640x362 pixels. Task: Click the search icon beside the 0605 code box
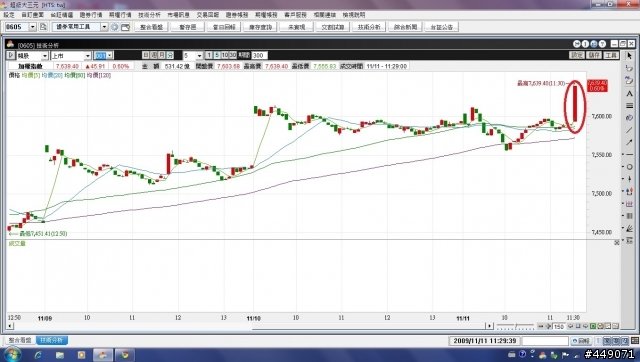point(43,27)
